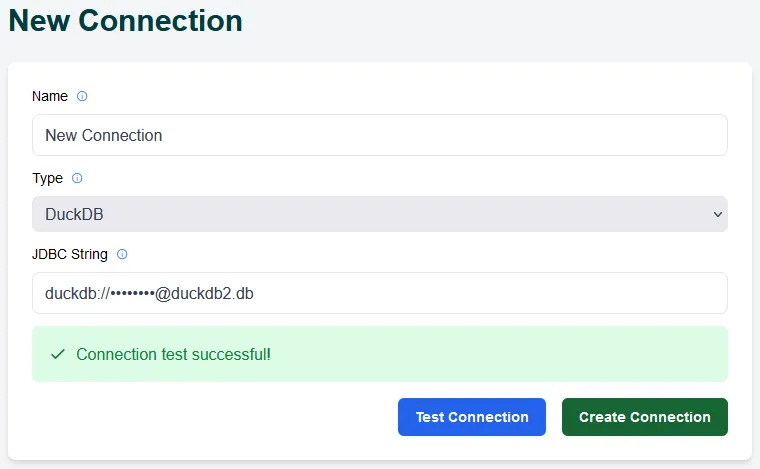Image resolution: width=760 pixels, height=469 pixels.
Task: Click the info icon beside Name label
Action: 82,97
